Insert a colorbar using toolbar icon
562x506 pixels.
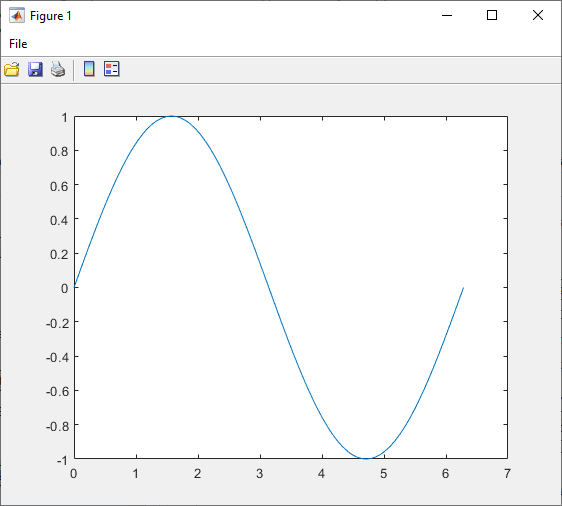[x=89, y=69]
